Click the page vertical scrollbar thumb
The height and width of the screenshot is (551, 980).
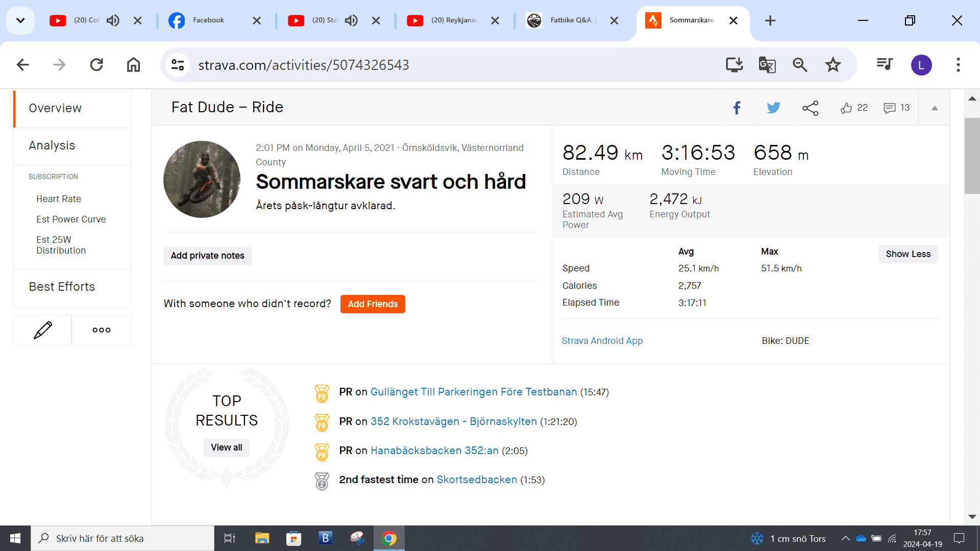[972, 156]
